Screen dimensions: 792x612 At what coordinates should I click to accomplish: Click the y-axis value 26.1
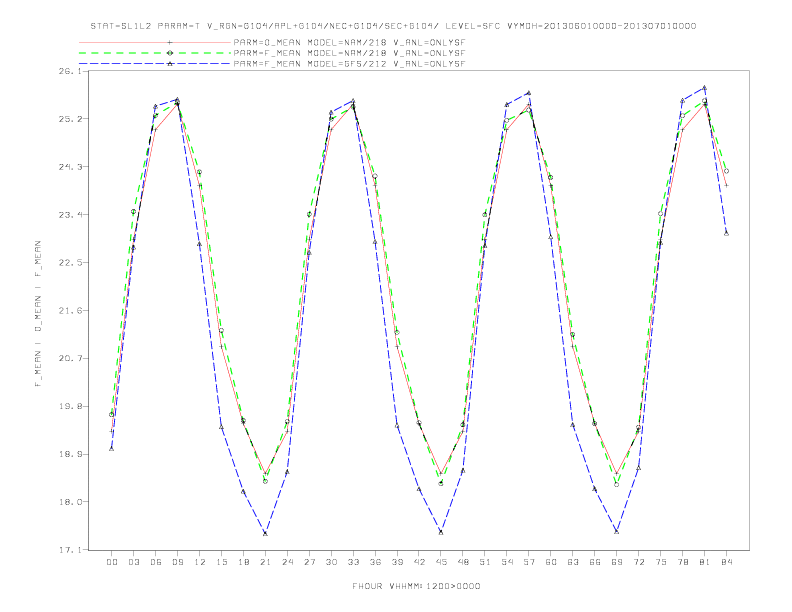click(70, 71)
